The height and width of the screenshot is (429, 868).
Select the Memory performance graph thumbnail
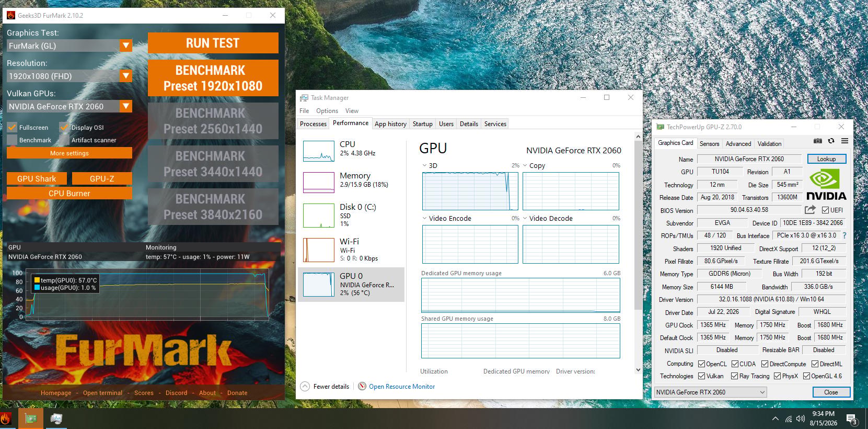[319, 183]
